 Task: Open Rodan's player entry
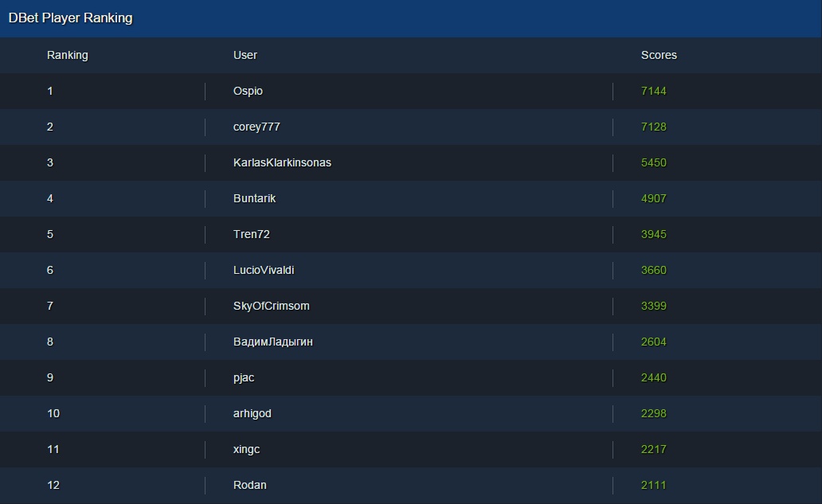point(249,485)
